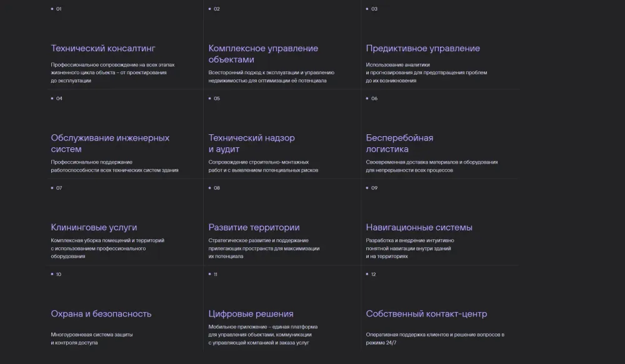625x364 pixels.
Task: Open the Бесперебойная логистика service
Action: pyautogui.click(x=399, y=143)
